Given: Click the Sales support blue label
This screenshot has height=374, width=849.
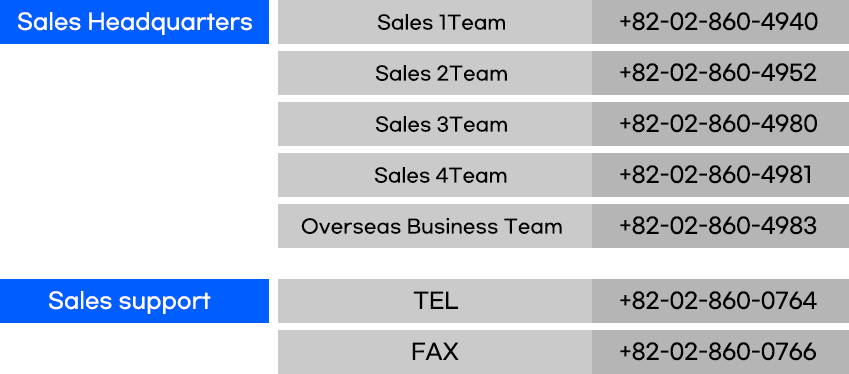Looking at the screenshot, I should 134,301.
